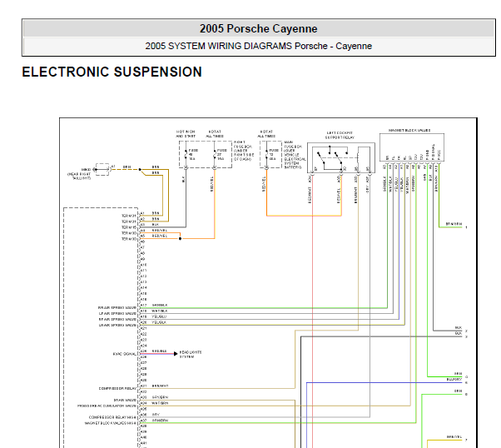This screenshot has height=448, width=501.
Task: Click the 'GRN/BLK' wire label at pin A17
Action: pyautogui.click(x=160, y=305)
